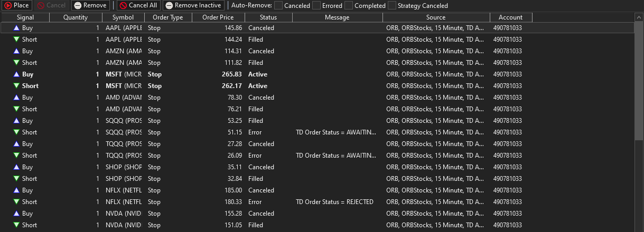The width and height of the screenshot is (644, 232).
Task: Click the Short arrow icon for SQQQ order
Action: pos(16,132)
